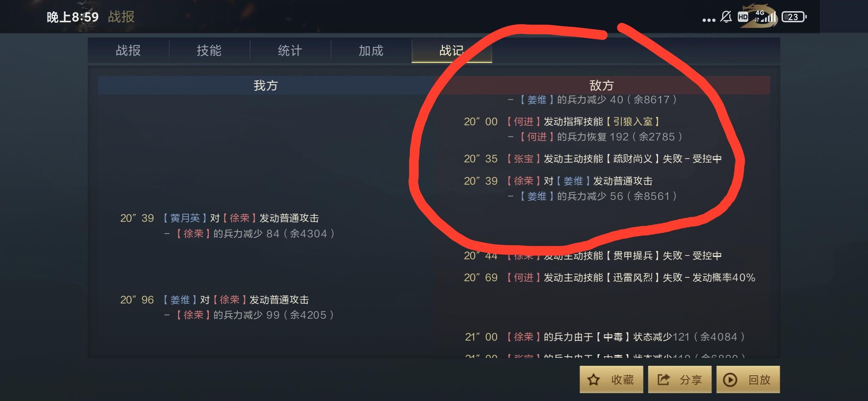Click the 迅雷风烈 skill entry
Screen dimensions: 868x401
633,277
